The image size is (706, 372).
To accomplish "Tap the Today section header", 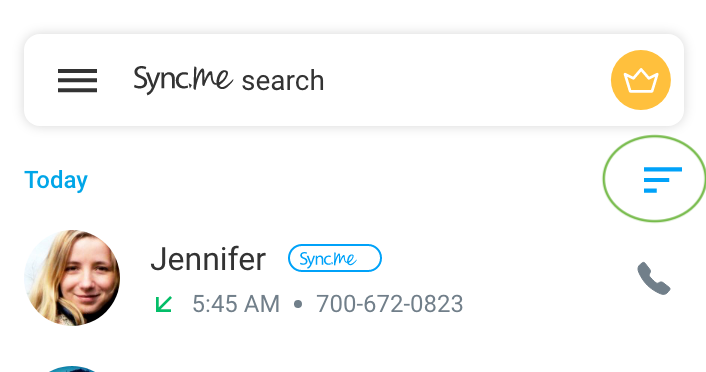I will click(x=56, y=181).
